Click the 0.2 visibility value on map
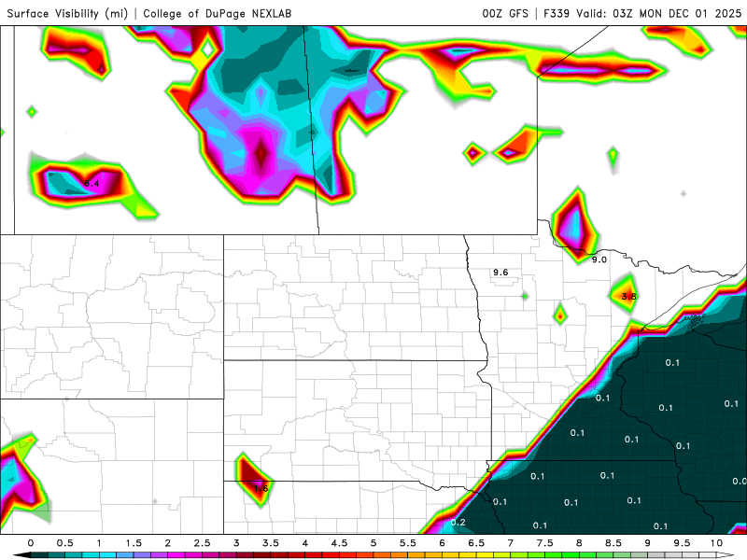Viewport: 747px width, 560px height. 458,523
